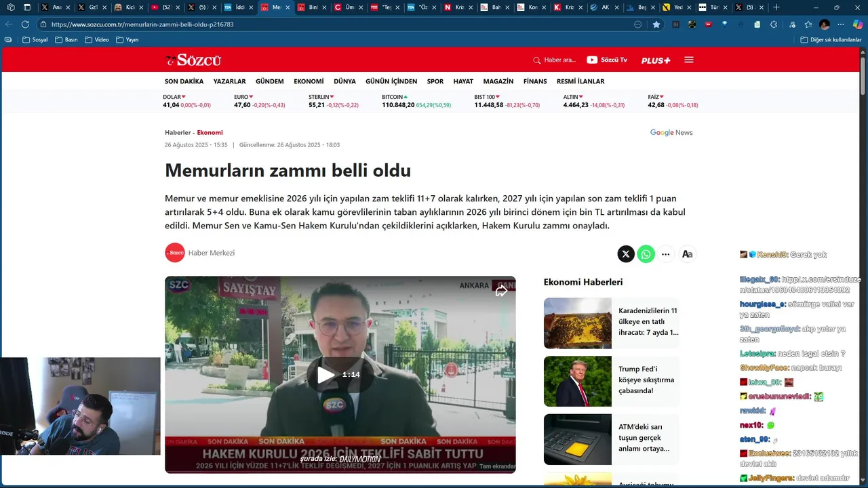Open the browser Settings and more menu
868x488 pixels.
point(841,24)
